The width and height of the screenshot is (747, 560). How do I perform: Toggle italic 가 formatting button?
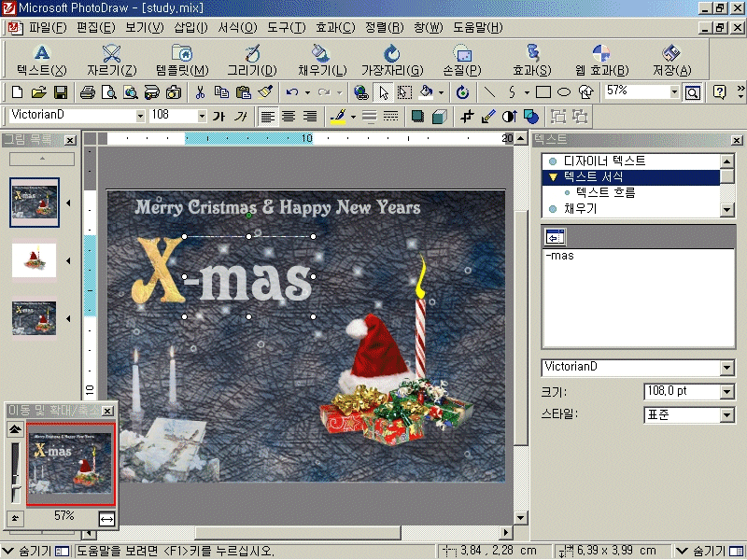click(x=241, y=116)
